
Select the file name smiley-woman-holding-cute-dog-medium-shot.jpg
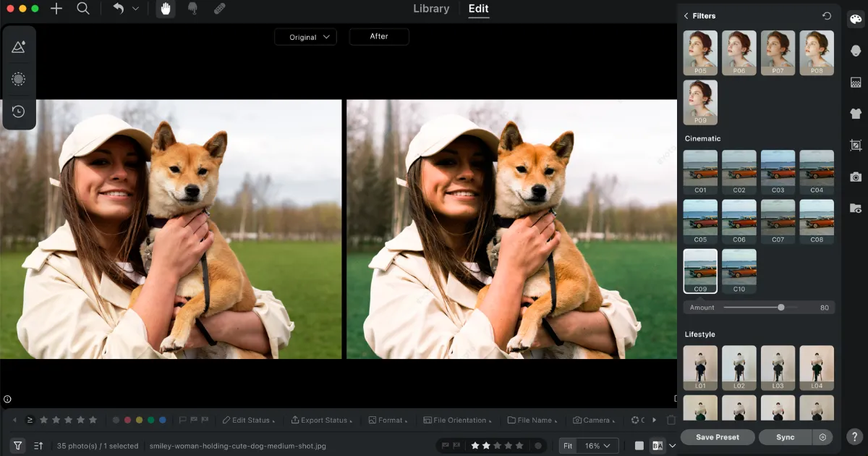[238, 446]
